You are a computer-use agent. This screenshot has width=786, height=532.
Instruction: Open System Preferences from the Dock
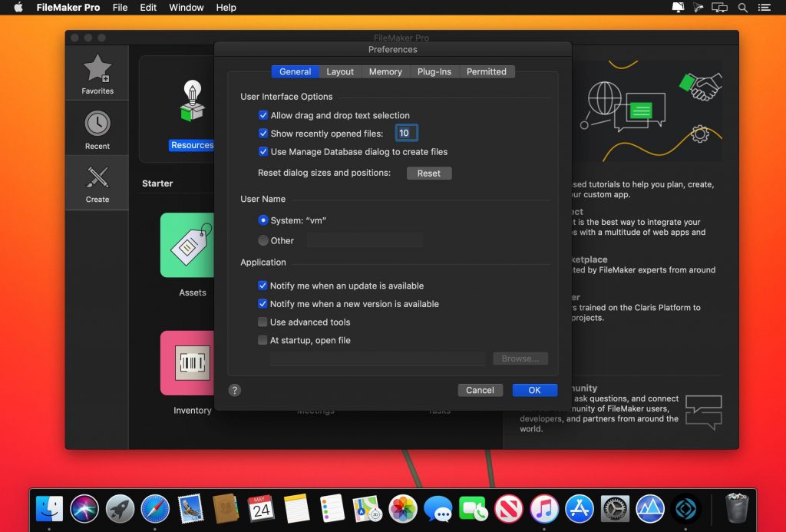click(614, 507)
